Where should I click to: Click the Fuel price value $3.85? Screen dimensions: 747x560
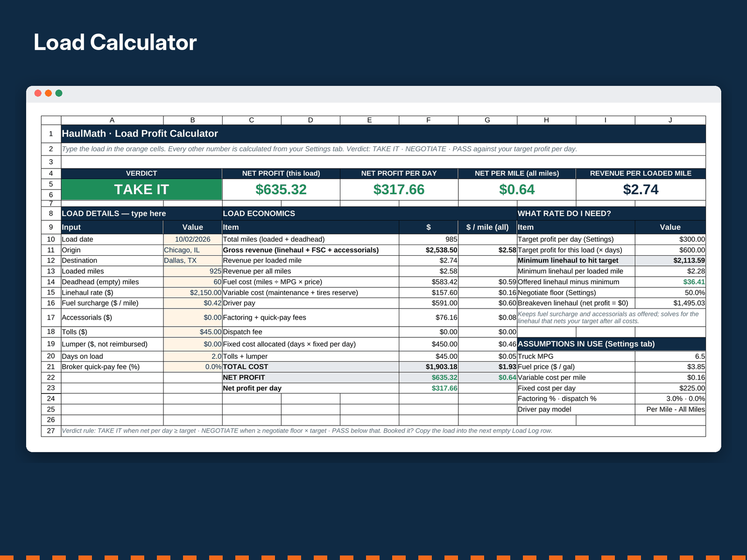click(x=670, y=367)
